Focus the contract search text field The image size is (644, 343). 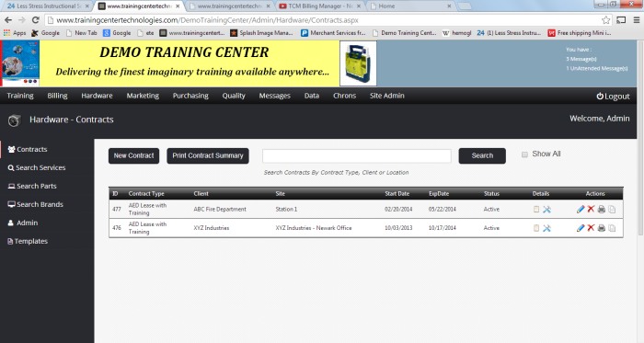pyautogui.click(x=357, y=156)
